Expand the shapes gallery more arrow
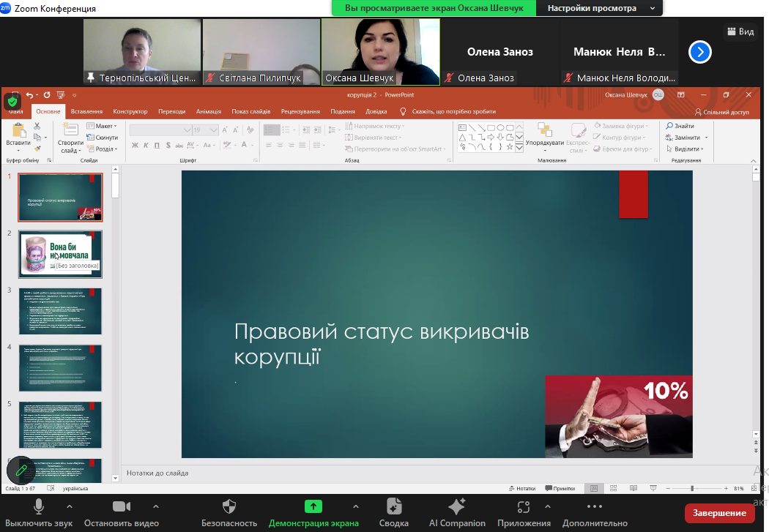The width and height of the screenshot is (769, 532). point(519,147)
